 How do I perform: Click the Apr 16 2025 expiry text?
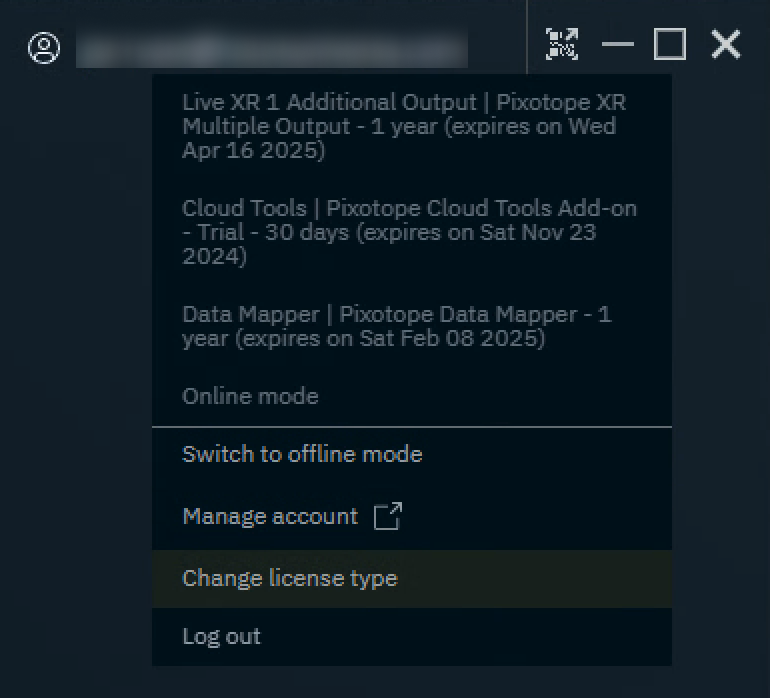click(253, 151)
